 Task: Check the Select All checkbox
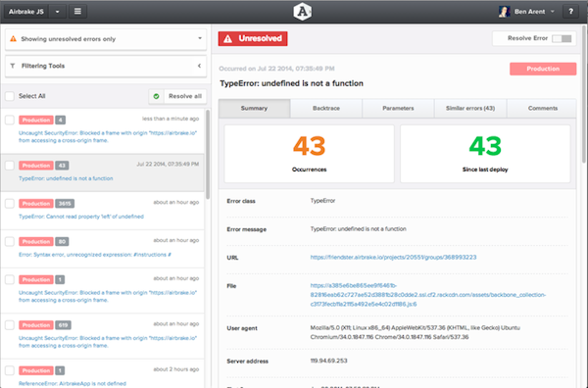pyautogui.click(x=10, y=96)
